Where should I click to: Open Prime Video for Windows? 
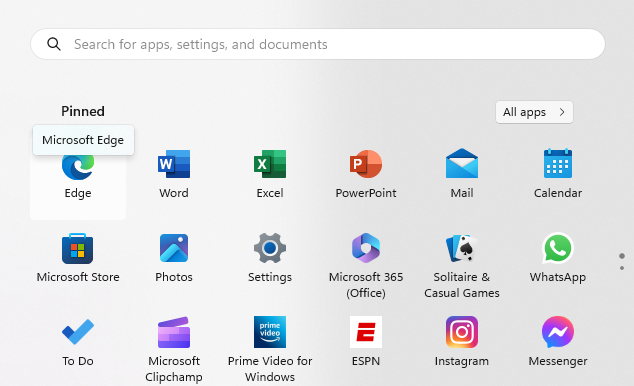coord(270,332)
